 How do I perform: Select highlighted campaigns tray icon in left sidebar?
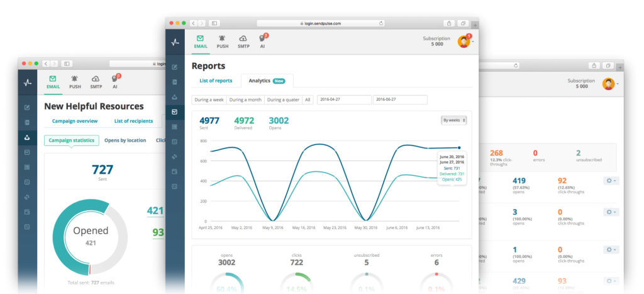(x=28, y=138)
